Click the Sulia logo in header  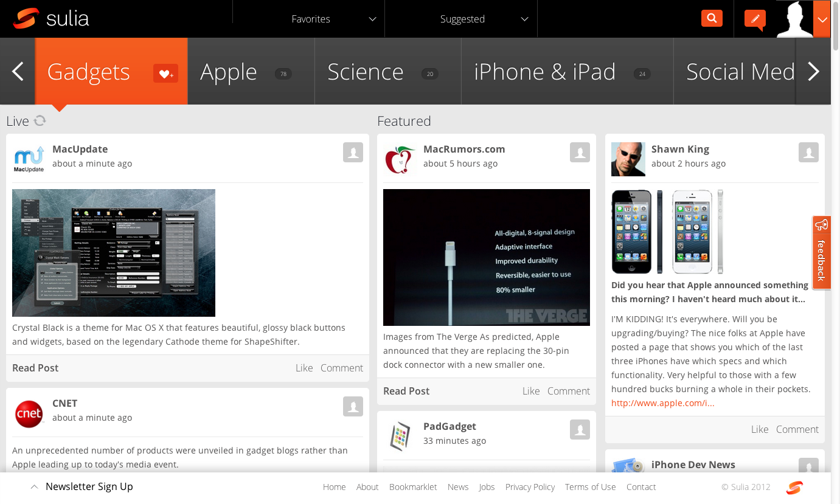(x=52, y=19)
